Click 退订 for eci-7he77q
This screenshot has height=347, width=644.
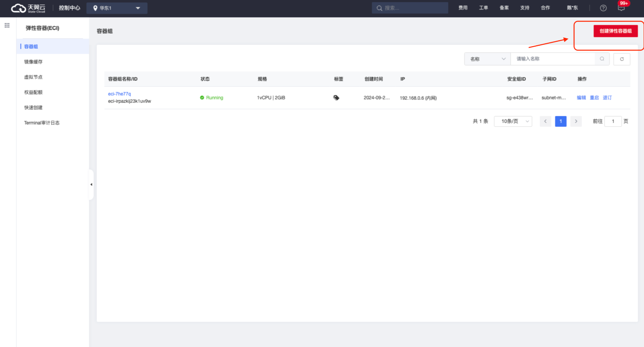coord(607,98)
